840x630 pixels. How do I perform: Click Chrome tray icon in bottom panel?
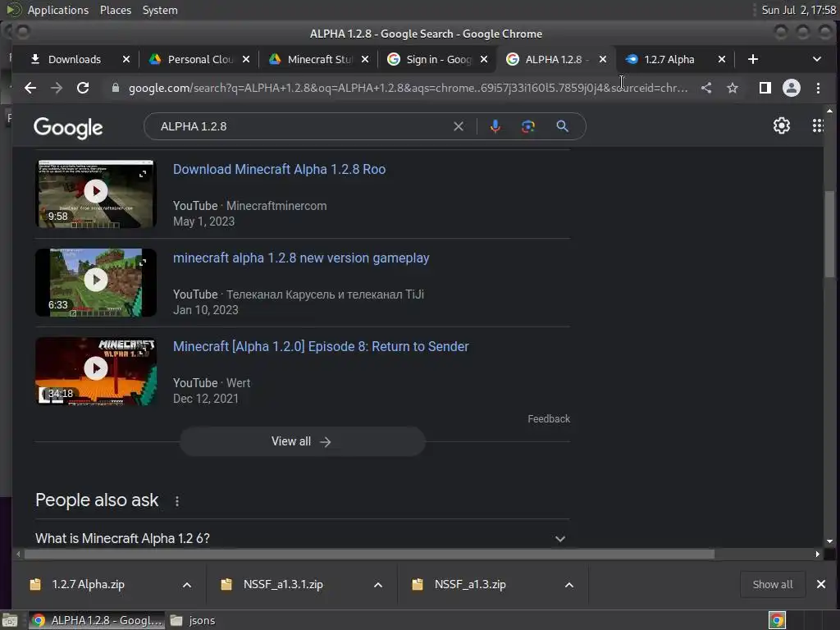(778, 620)
